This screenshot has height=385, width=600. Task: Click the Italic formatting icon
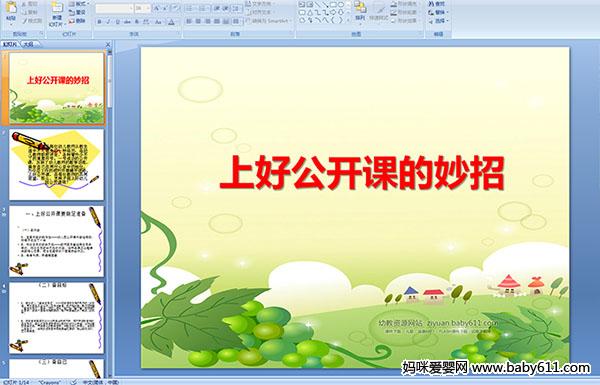108,22
